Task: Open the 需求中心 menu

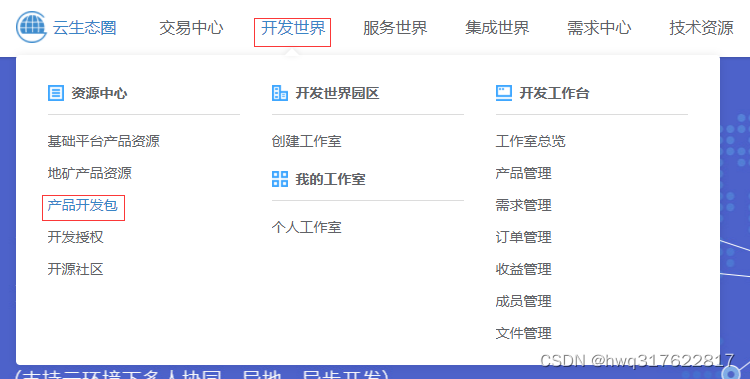Action: pos(599,28)
